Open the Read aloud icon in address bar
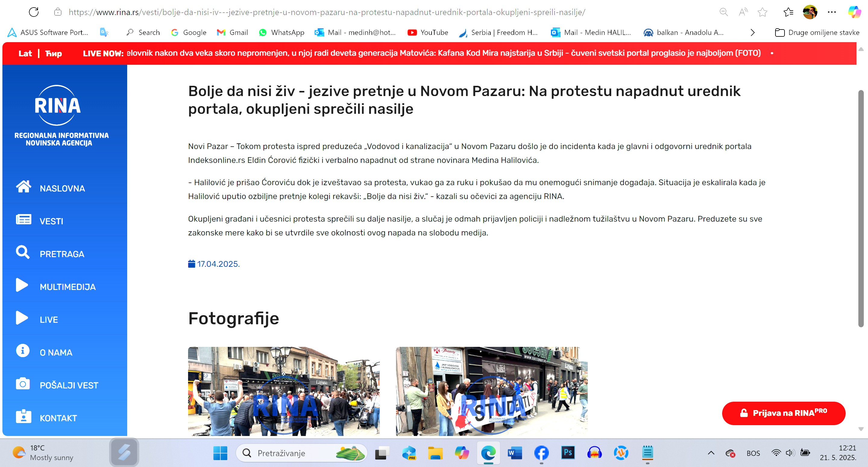The height and width of the screenshot is (467, 868). 743,12
